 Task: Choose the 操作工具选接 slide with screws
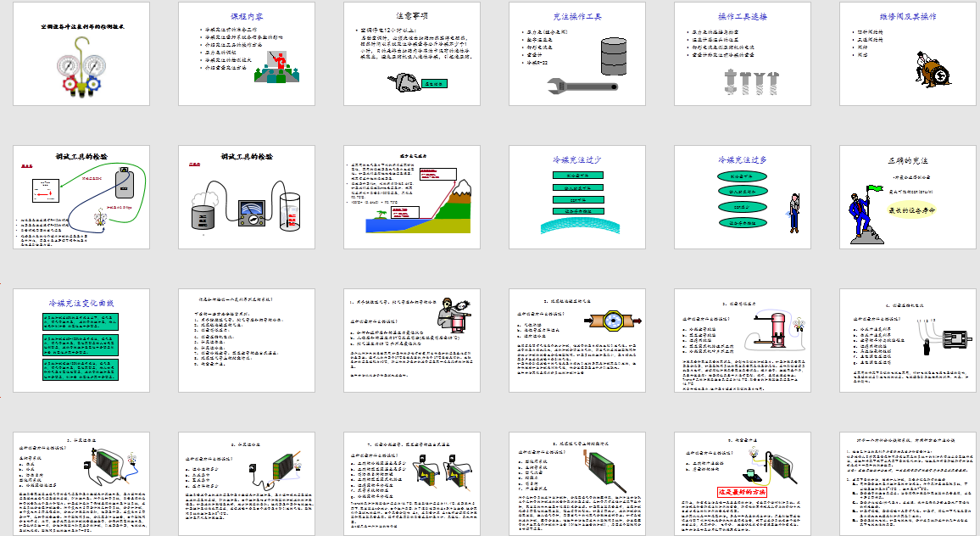[743, 53]
